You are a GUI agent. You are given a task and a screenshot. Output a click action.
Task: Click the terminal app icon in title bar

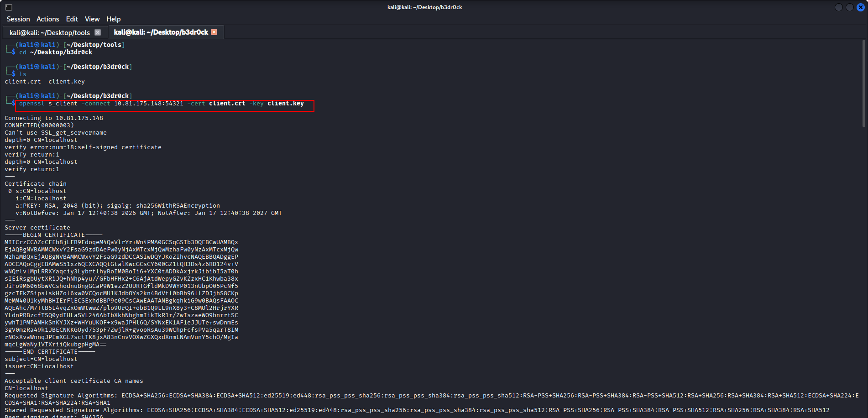(9, 7)
